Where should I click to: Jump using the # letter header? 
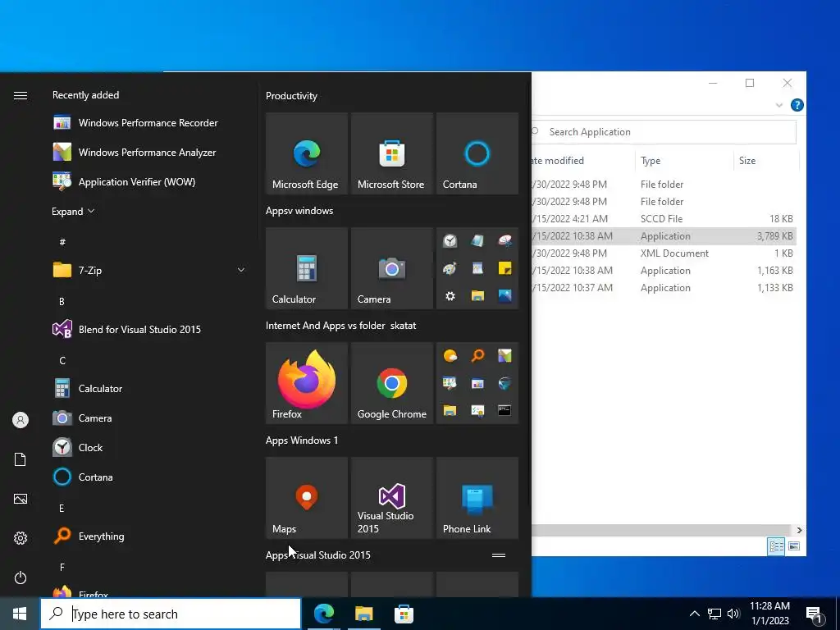point(62,242)
